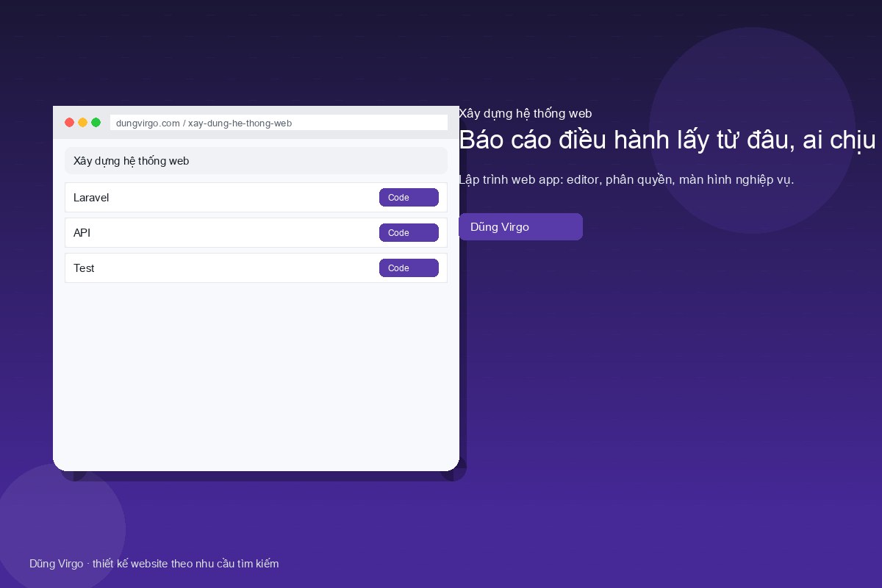Click the green maximize dot in mock browser
Screen dimensions: 882x588
(96, 123)
